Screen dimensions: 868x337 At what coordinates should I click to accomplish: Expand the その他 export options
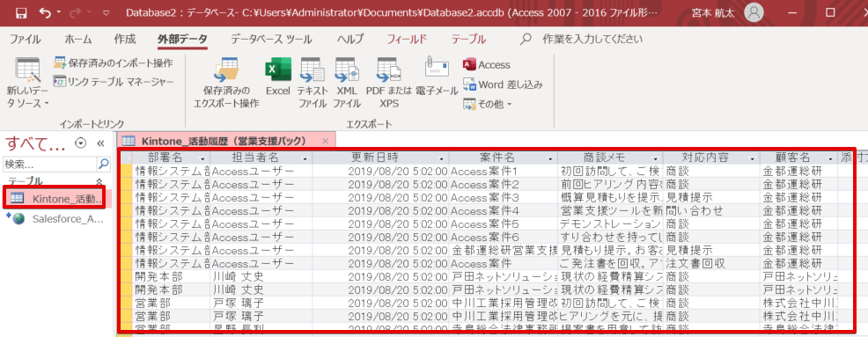pyautogui.click(x=487, y=104)
